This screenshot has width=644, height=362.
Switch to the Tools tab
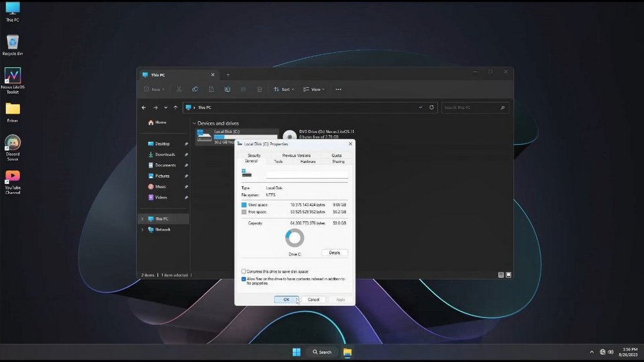(x=279, y=162)
